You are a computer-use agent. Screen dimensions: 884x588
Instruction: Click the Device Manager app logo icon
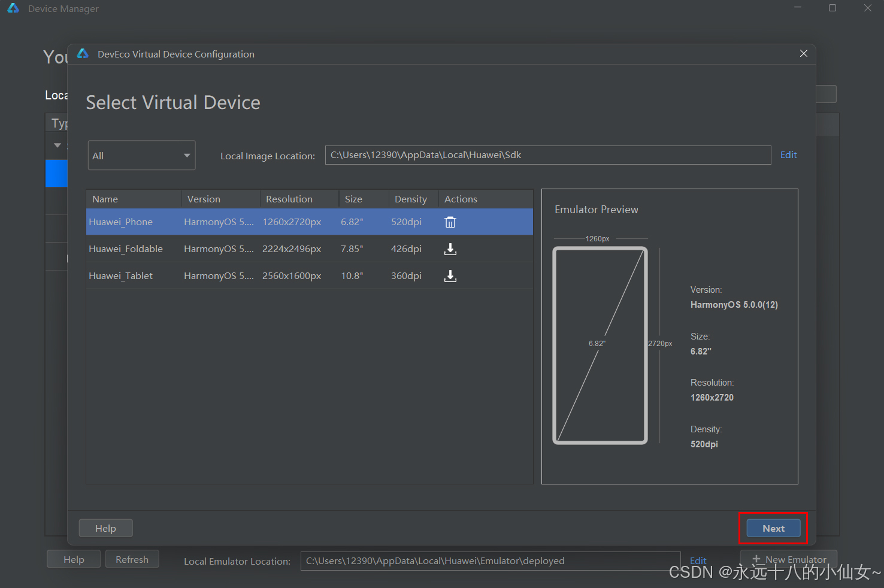[13, 8]
